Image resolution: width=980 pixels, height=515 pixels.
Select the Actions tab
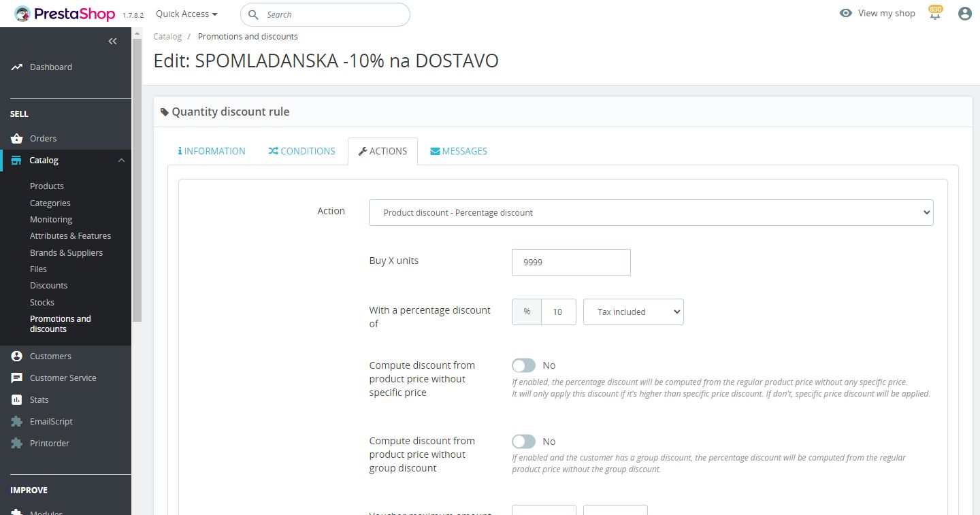point(382,151)
